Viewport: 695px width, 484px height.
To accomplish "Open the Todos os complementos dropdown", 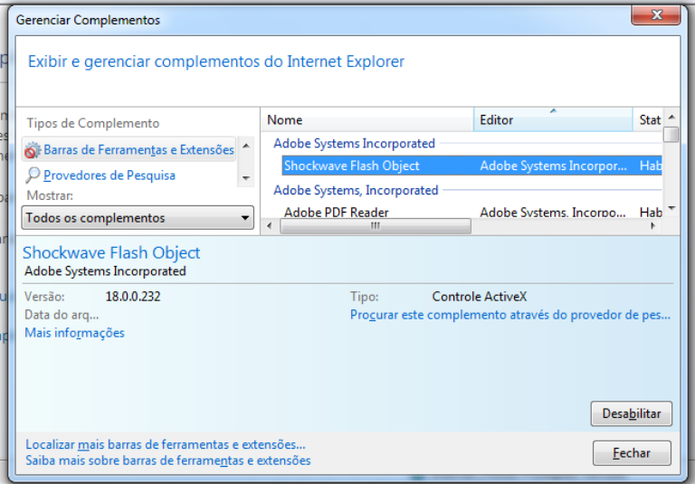I will (137, 218).
